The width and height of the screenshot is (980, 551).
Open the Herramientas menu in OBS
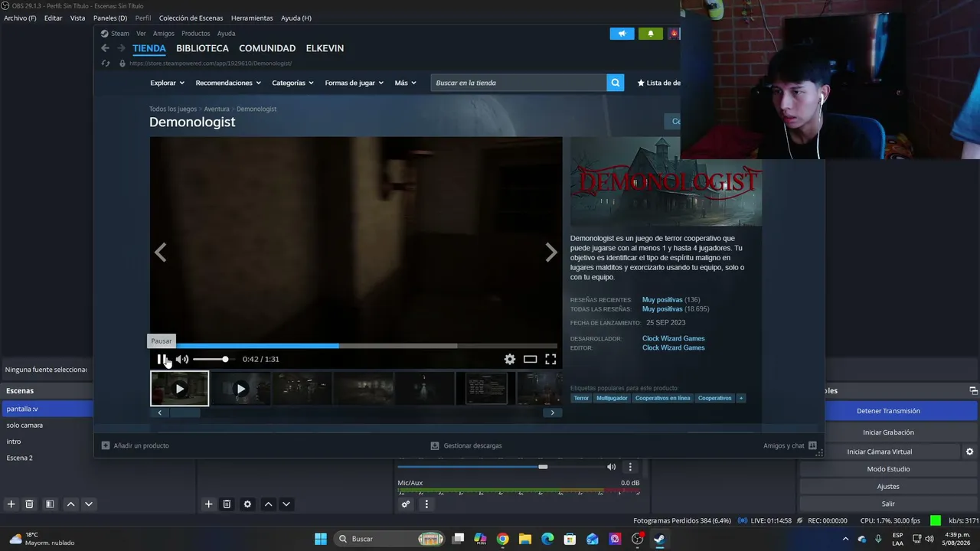pyautogui.click(x=252, y=18)
